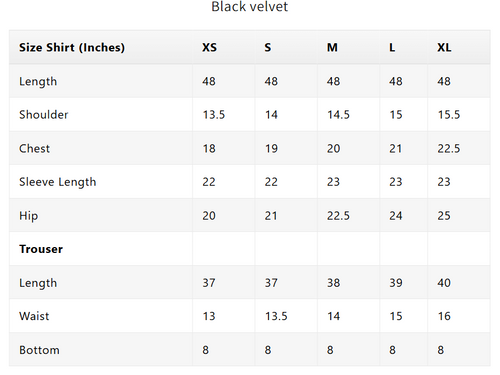This screenshot has height=375, width=500.
Task: Click the bold Trouser section label
Action: (x=41, y=249)
